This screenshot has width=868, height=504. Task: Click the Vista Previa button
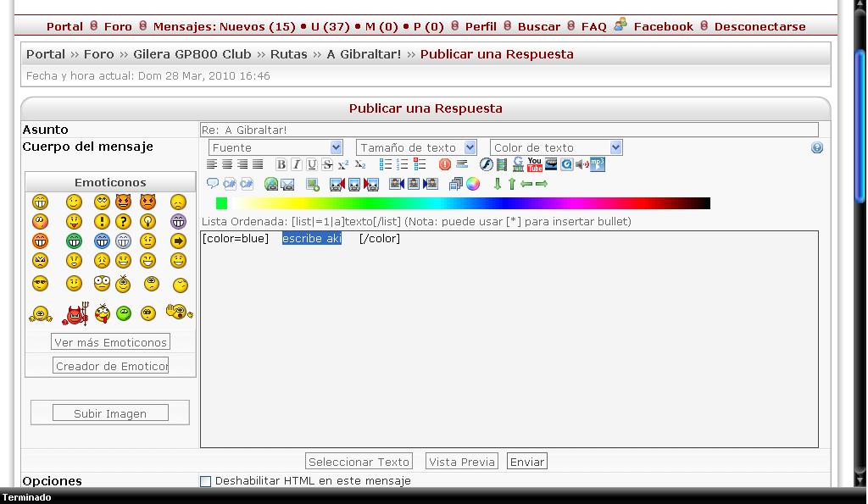point(462,462)
